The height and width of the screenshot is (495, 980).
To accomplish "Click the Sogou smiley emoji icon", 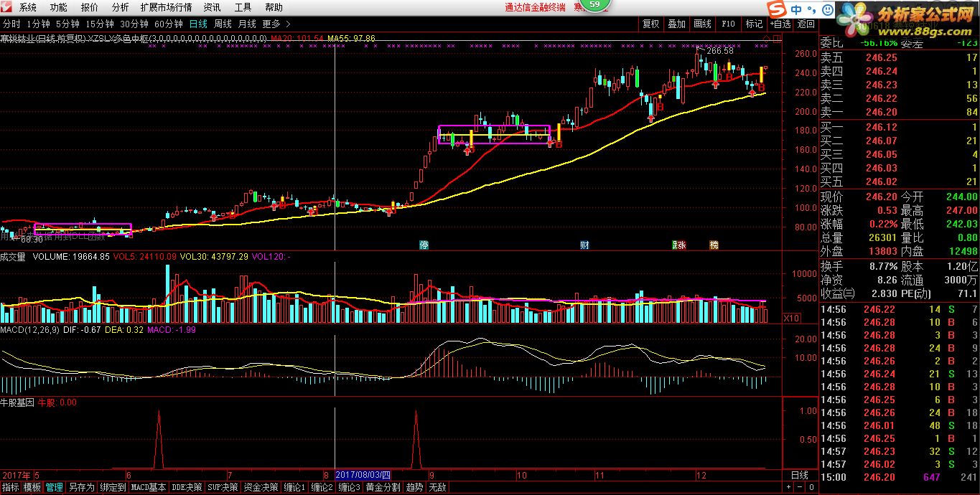I will 826,10.
